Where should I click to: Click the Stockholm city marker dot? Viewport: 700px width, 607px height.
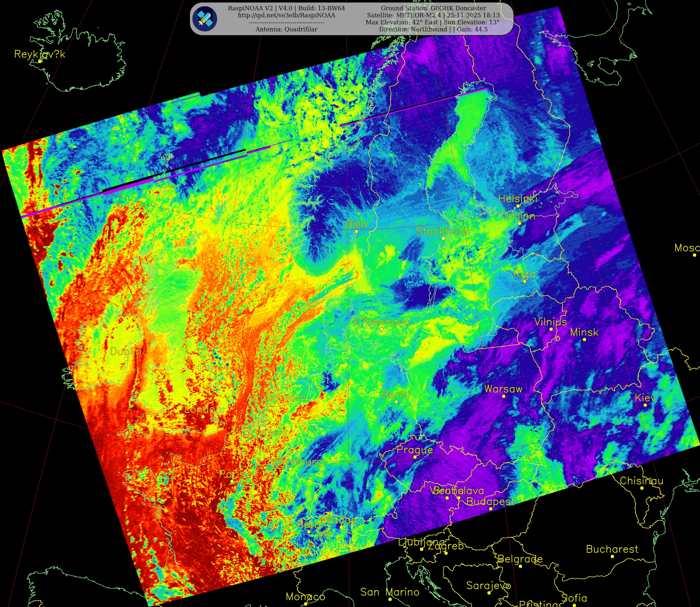tap(443, 239)
